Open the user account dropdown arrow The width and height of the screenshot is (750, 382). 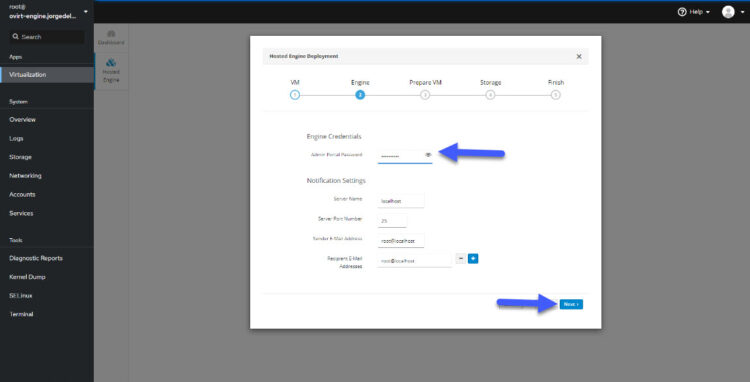742,12
